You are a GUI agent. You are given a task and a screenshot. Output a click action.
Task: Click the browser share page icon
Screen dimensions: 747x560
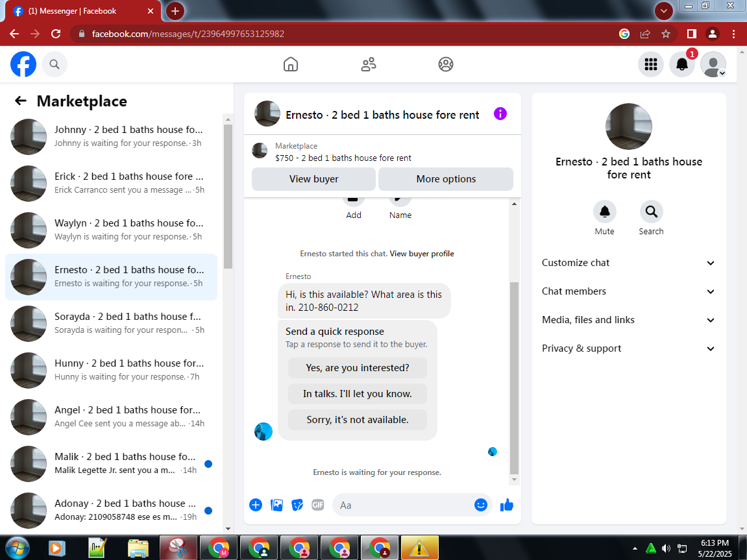645,34
